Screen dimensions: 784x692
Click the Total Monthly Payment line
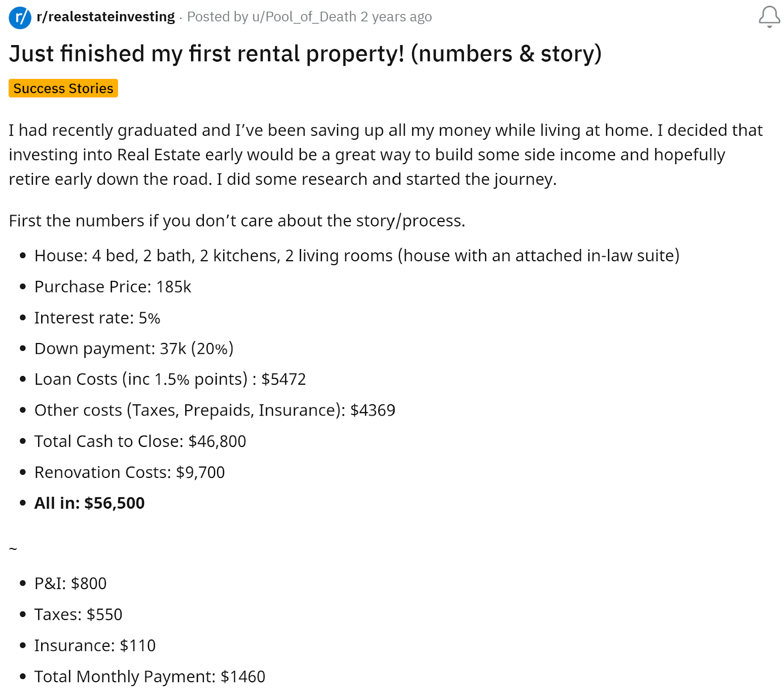(149, 677)
